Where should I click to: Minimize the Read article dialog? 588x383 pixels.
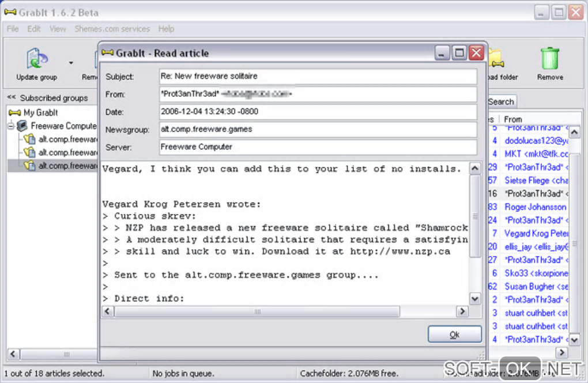pyautogui.click(x=442, y=53)
